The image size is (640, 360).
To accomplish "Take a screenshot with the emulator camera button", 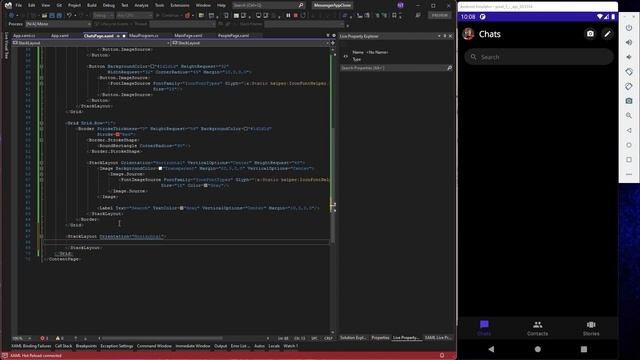I will (629, 101).
